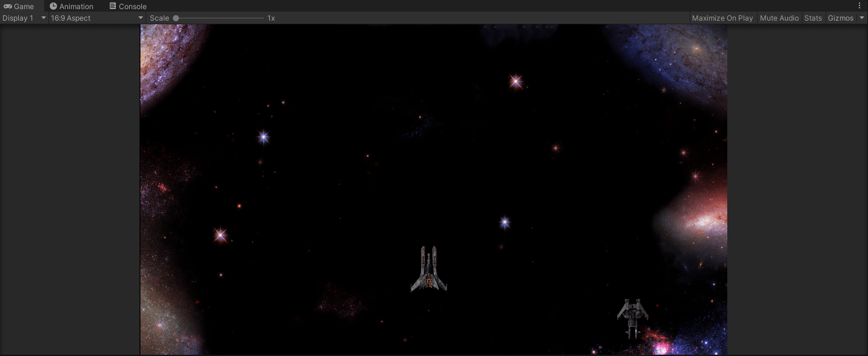Open the 16:9 Aspect ratio dropdown
The width and height of the screenshot is (868, 356).
97,18
